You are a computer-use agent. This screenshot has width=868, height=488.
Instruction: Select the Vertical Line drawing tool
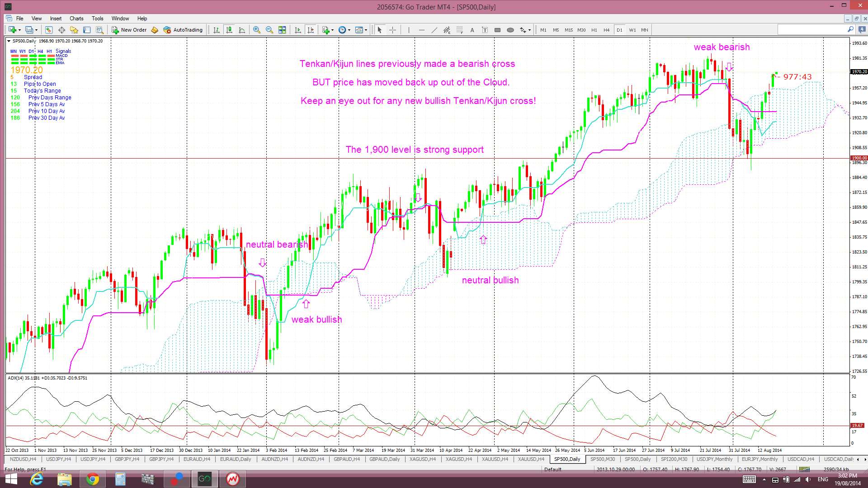pos(409,30)
